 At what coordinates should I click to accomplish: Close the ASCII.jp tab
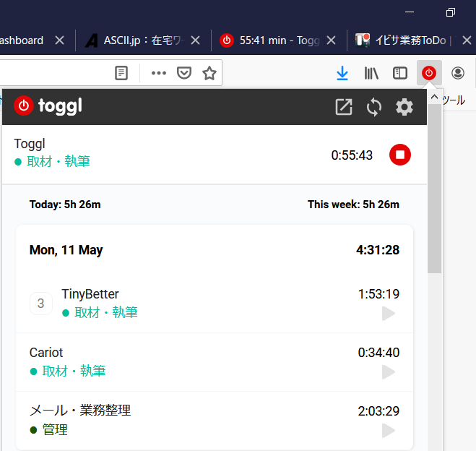pos(195,40)
